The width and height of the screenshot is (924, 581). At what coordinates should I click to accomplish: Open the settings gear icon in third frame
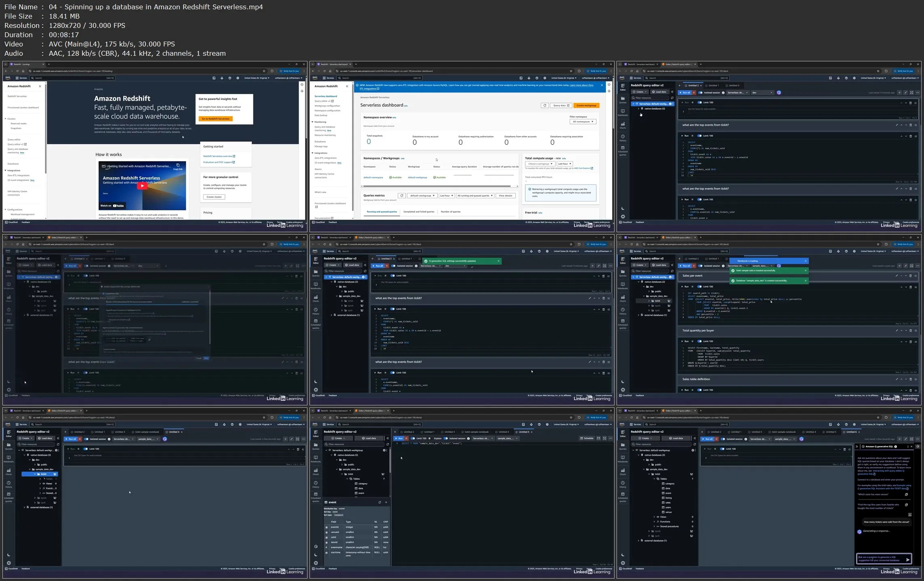click(x=623, y=216)
